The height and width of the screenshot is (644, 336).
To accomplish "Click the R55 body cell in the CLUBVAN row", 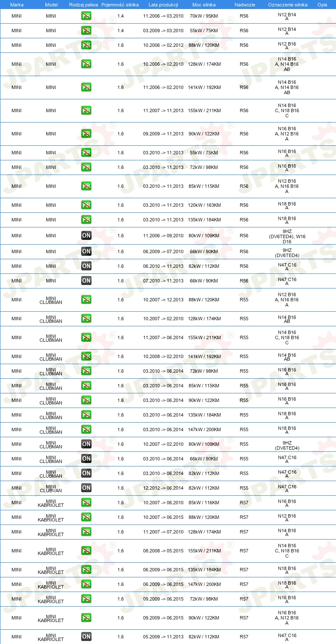I will coord(244,488).
